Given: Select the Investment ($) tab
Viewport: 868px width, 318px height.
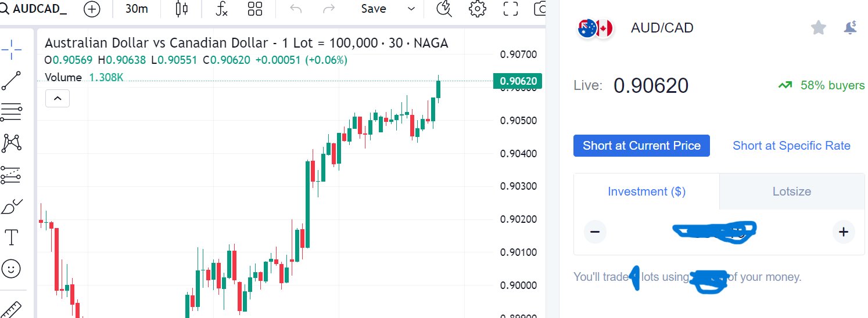Looking at the screenshot, I should [647, 191].
